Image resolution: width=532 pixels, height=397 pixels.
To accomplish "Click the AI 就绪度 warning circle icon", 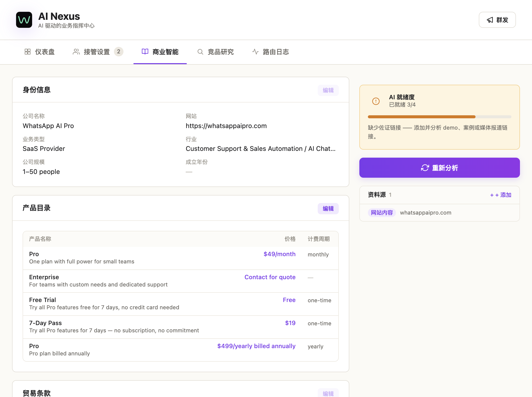I will (x=376, y=101).
